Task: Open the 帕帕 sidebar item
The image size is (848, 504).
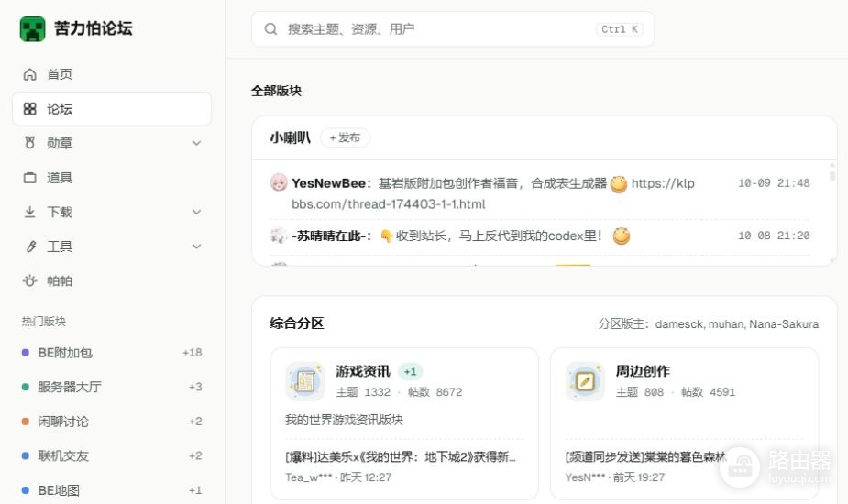Action: [112, 280]
